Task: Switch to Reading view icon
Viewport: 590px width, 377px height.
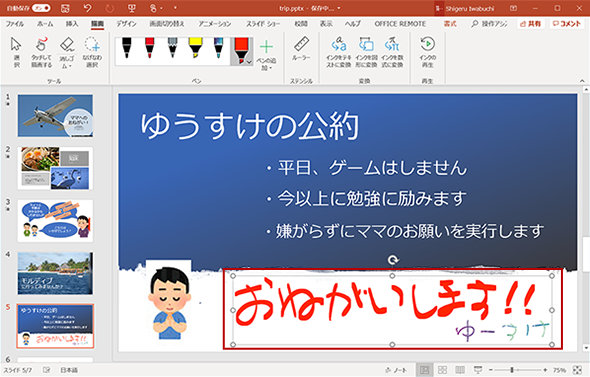Action: click(460, 370)
